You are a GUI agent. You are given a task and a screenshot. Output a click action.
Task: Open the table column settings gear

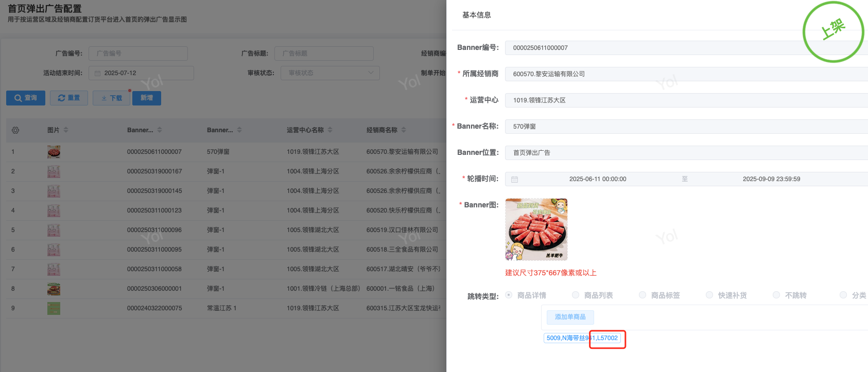[15, 130]
